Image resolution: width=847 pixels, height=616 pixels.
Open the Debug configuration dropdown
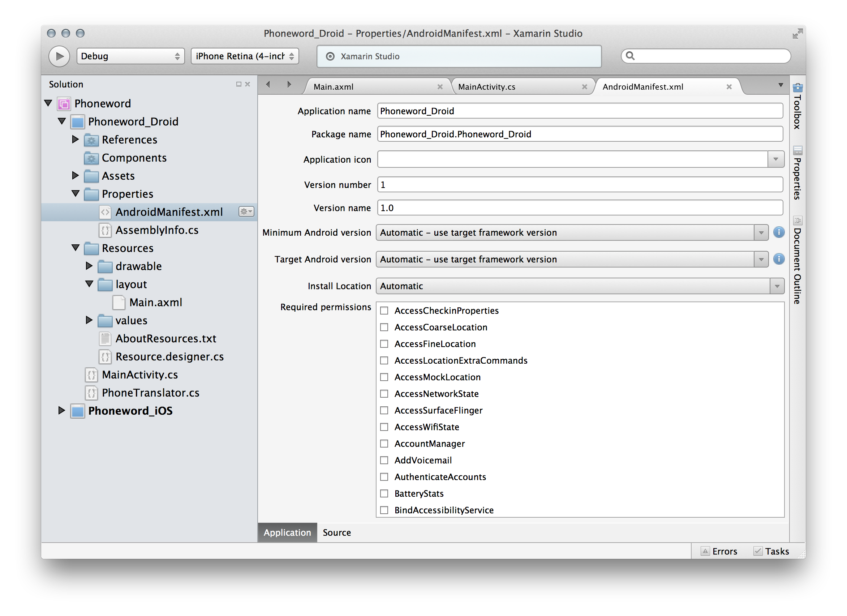point(130,56)
